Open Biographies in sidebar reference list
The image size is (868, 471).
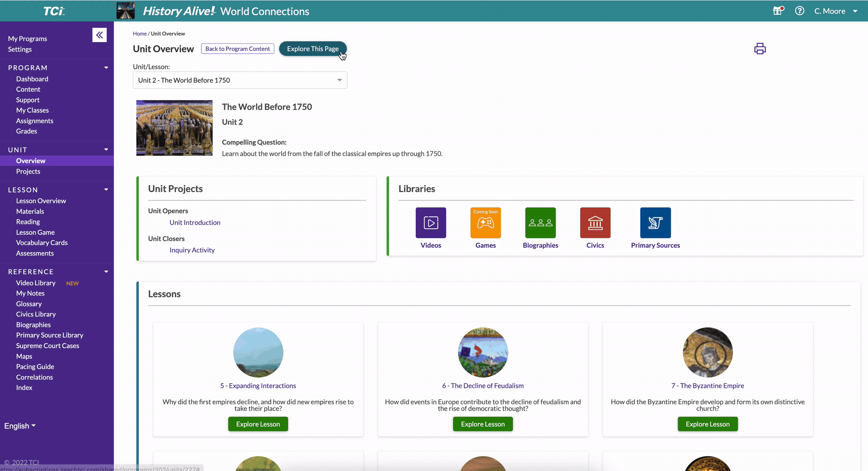point(33,325)
